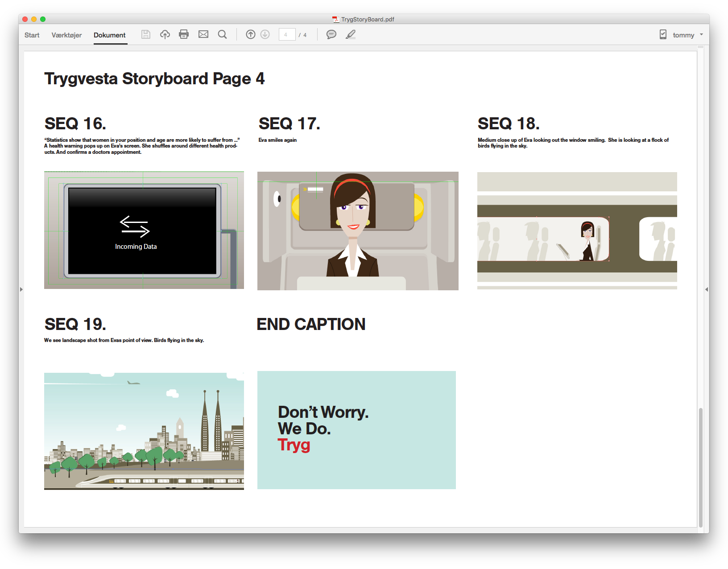Click the SEQ 16 Incoming Data image
The width and height of the screenshot is (728, 569).
click(x=144, y=230)
